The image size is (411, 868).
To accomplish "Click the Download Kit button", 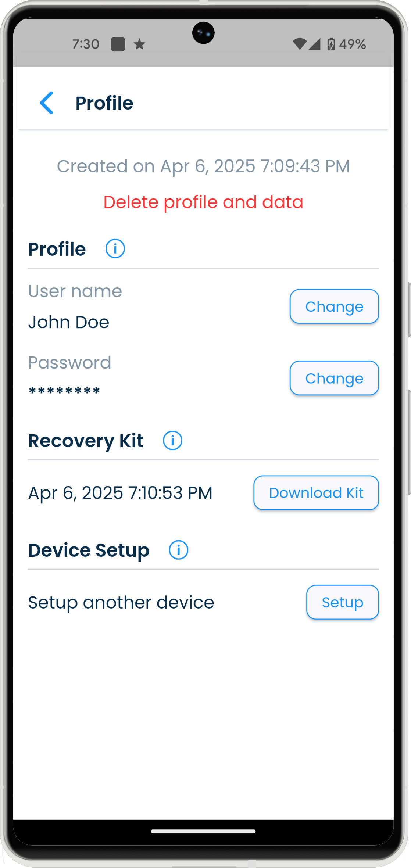I will 316,493.
